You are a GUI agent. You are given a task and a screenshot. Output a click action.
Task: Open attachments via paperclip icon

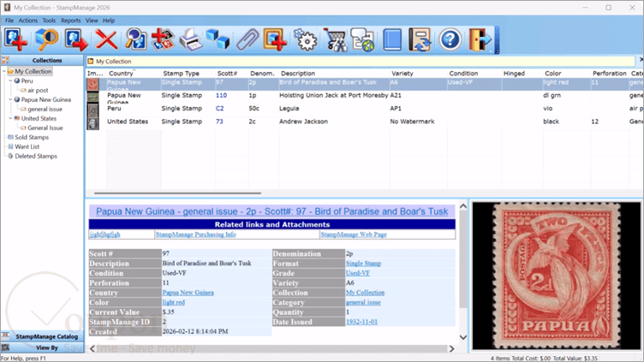(x=247, y=40)
